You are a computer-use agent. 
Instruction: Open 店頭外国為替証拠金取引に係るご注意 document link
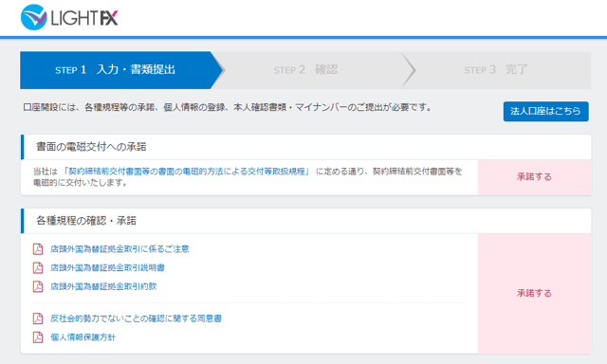(120, 249)
